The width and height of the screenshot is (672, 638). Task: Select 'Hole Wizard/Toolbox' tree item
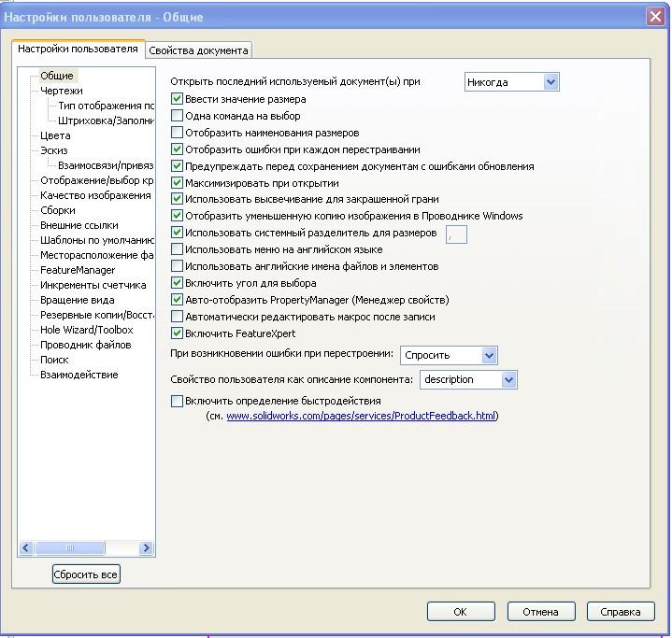pyautogui.click(x=87, y=330)
